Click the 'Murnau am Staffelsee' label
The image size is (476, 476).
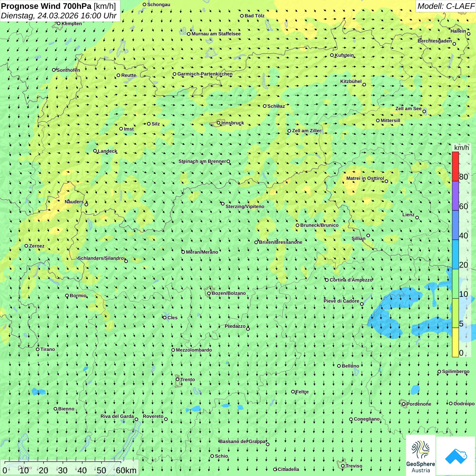click(x=216, y=34)
